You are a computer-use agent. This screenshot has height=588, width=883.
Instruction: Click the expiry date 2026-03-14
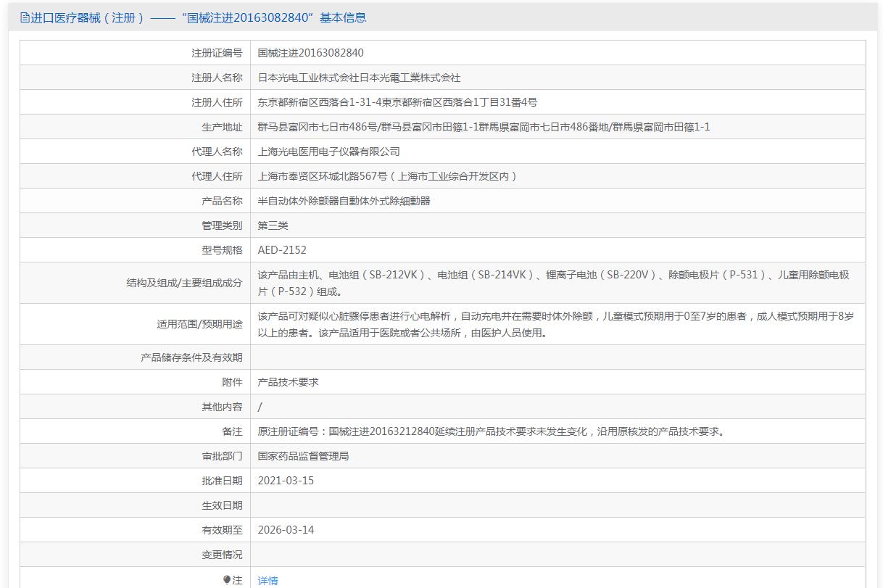point(286,530)
